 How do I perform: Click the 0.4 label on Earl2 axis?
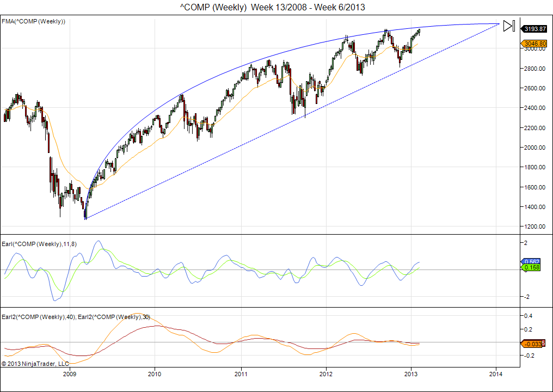pos(526,316)
